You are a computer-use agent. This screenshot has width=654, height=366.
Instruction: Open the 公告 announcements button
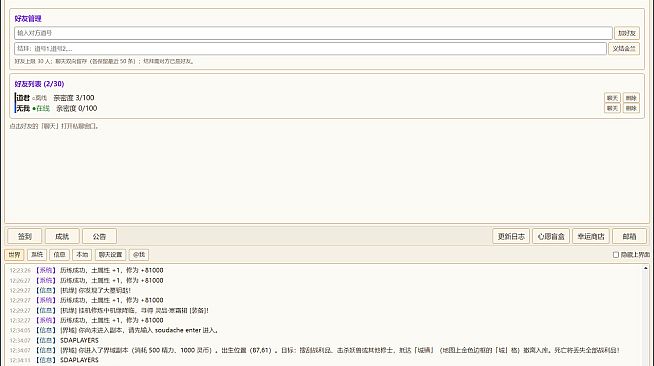coord(99,236)
